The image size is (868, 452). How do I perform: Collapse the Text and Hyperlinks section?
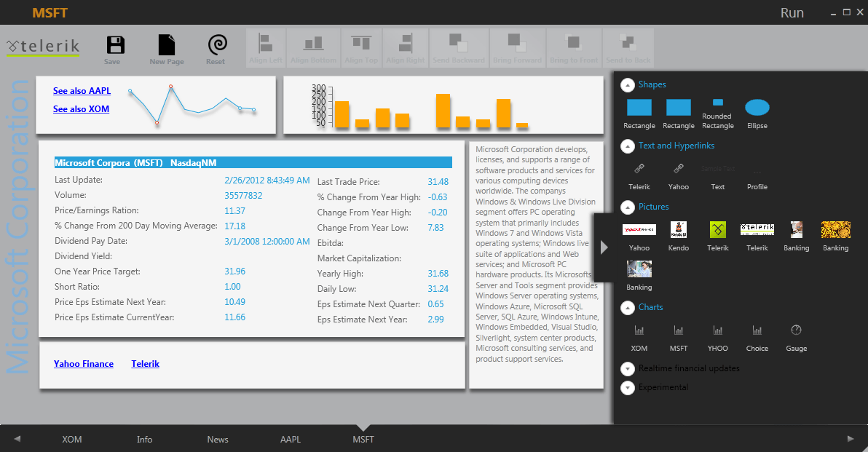[x=628, y=146]
